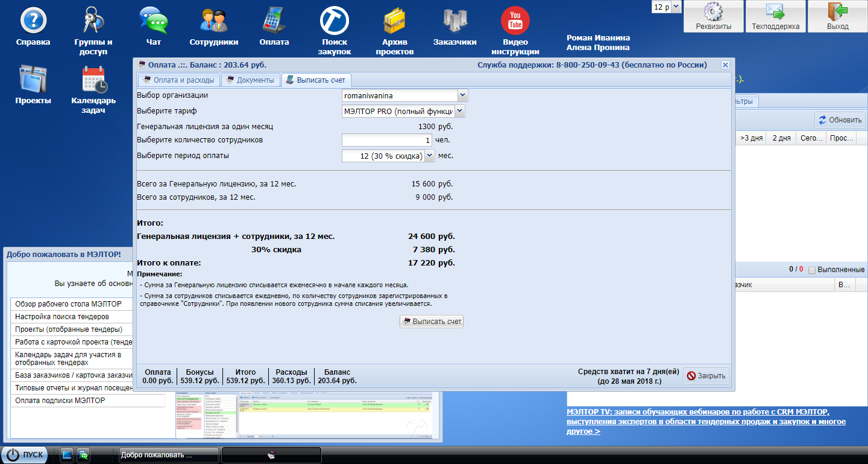
Task: Open the payment period dropdown
Action: (x=429, y=156)
